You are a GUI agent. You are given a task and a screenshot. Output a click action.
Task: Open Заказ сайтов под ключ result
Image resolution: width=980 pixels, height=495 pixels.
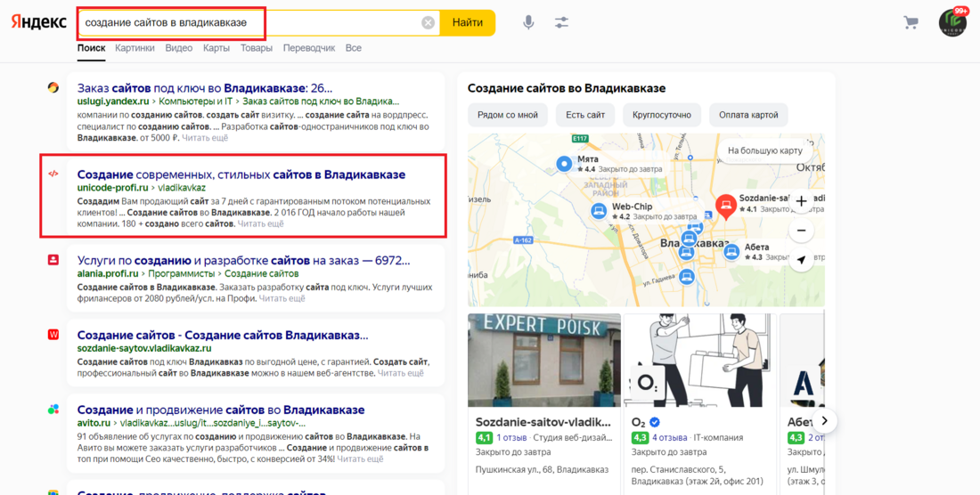pyautogui.click(x=205, y=87)
